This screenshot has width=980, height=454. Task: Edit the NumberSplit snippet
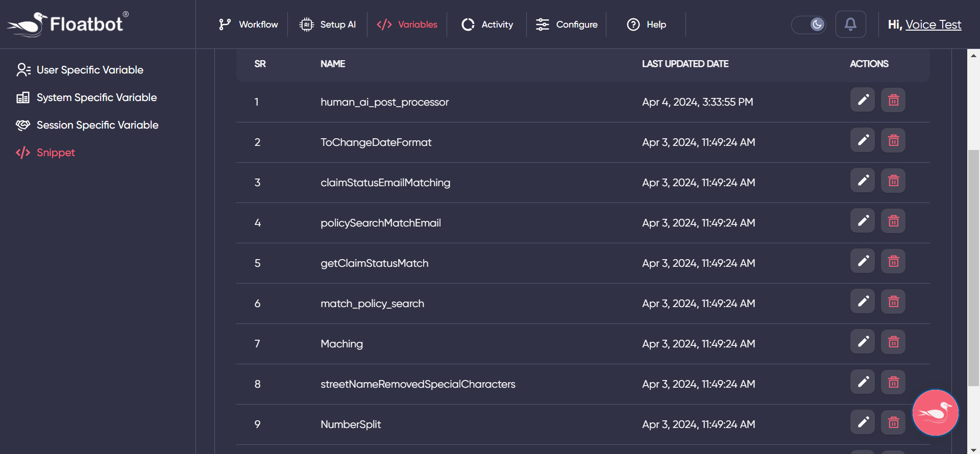pos(863,422)
